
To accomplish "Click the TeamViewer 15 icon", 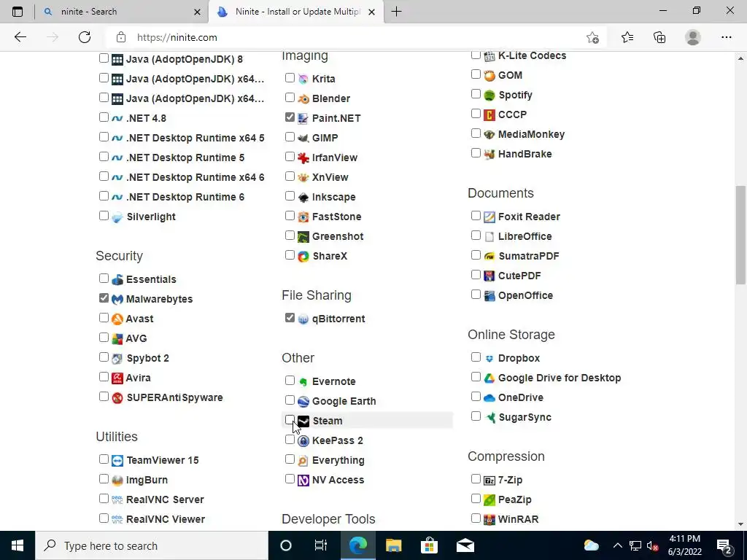I will [x=117, y=461].
